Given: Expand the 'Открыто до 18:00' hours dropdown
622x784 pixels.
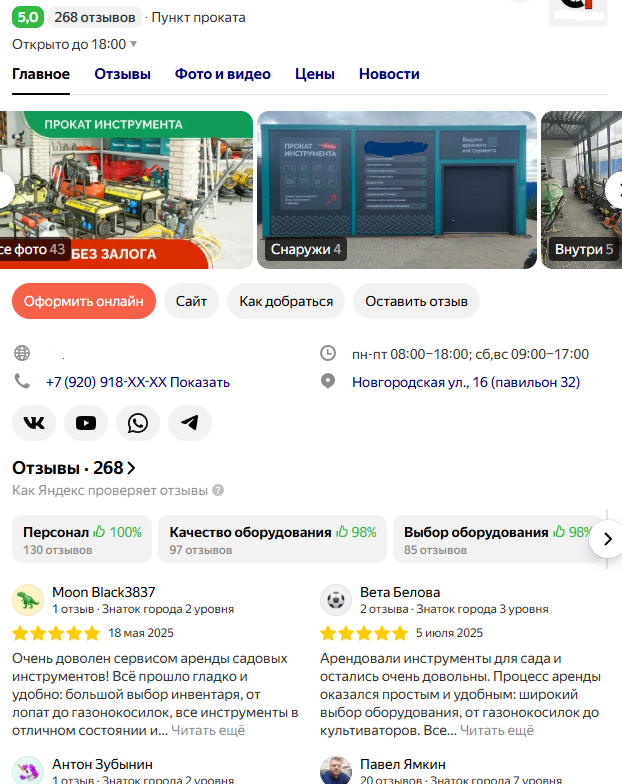Looking at the screenshot, I should click(x=74, y=44).
